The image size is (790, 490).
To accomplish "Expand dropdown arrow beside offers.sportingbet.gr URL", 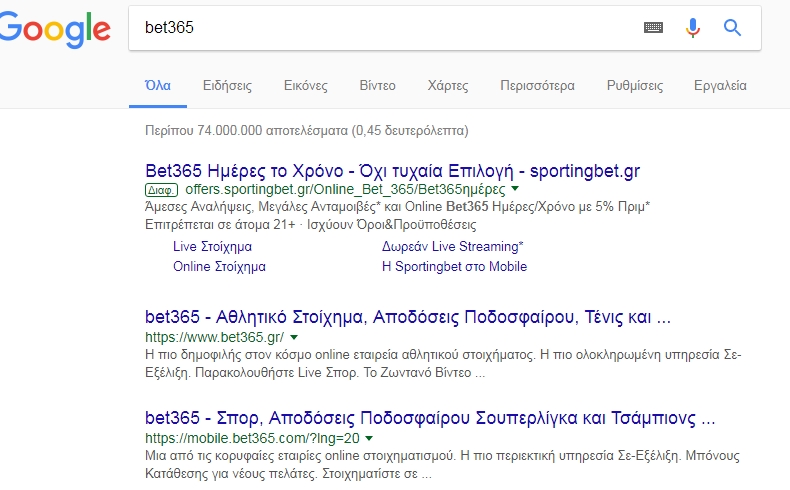I will pyautogui.click(x=515, y=189).
